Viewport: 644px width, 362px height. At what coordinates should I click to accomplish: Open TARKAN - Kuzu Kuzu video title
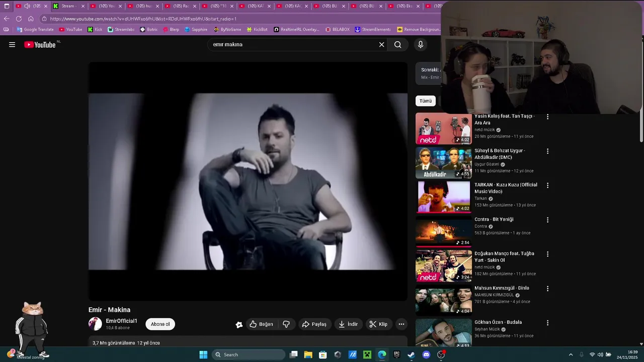[506, 188]
